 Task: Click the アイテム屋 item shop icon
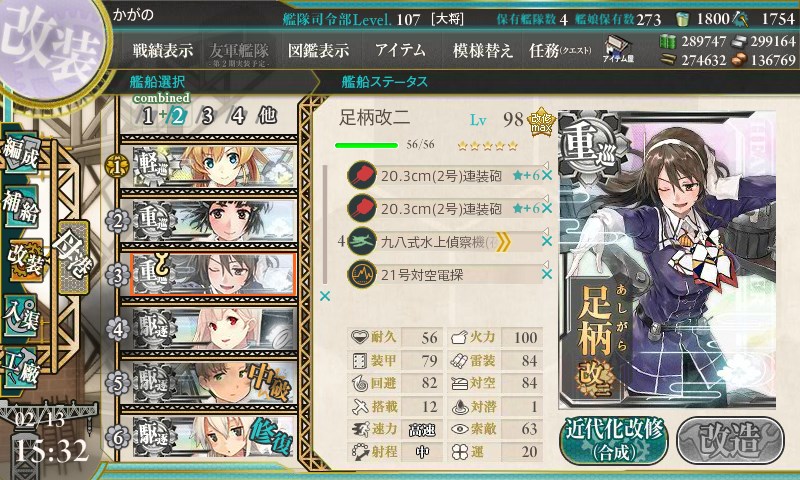(618, 49)
